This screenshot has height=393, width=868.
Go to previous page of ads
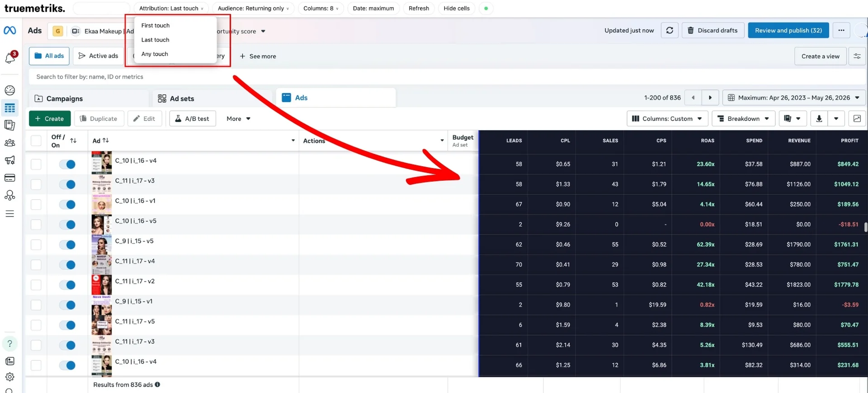coord(693,98)
